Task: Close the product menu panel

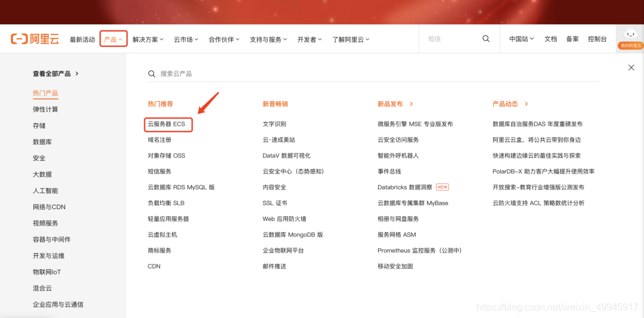Action: [631, 68]
